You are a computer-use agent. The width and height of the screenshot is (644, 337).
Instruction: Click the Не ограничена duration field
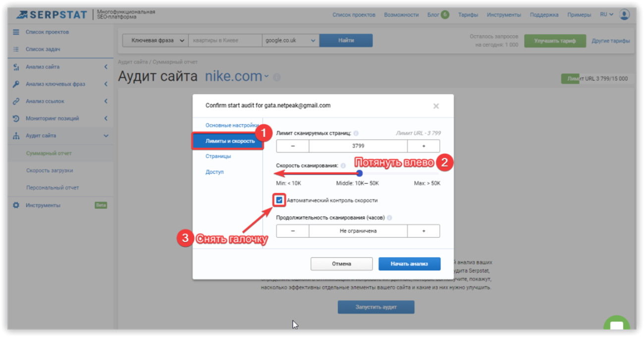tap(358, 231)
